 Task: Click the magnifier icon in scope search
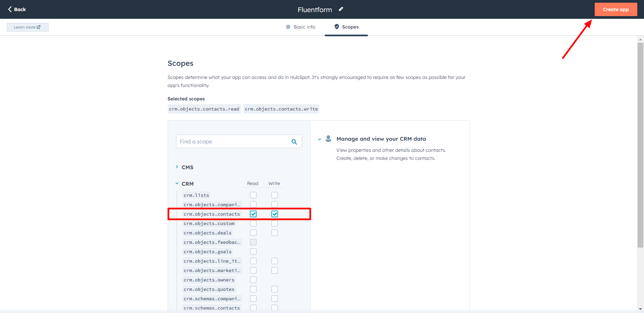(x=294, y=142)
